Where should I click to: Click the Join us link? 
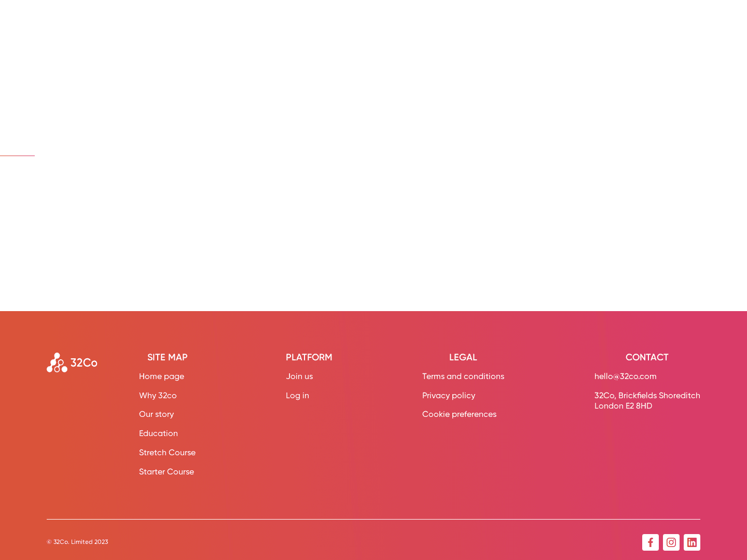point(299,376)
